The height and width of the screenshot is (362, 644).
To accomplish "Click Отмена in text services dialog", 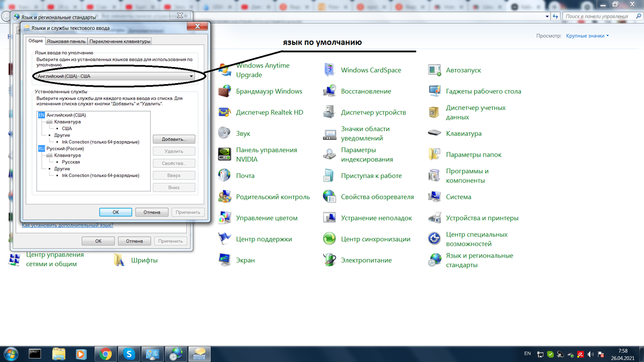I will pyautogui.click(x=152, y=212).
